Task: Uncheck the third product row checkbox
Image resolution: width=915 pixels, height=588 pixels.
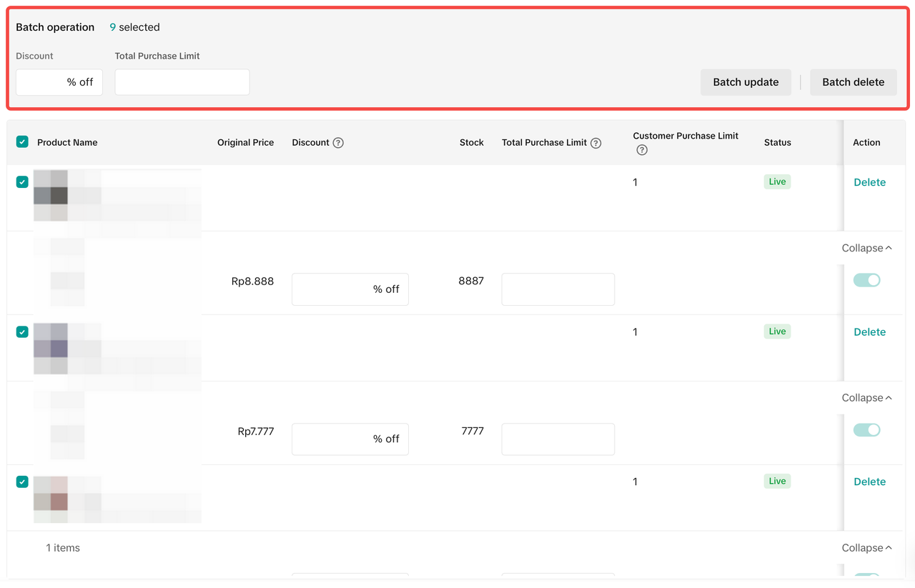Action: (22, 482)
